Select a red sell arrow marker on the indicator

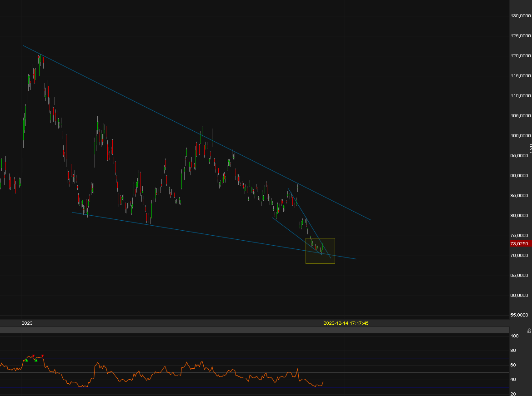pyautogui.click(x=33, y=356)
